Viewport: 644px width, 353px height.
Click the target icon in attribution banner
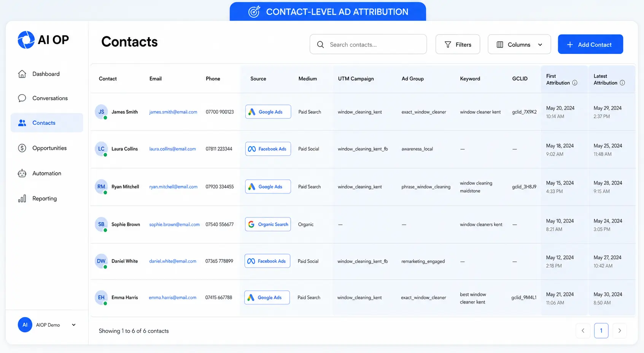(x=254, y=12)
